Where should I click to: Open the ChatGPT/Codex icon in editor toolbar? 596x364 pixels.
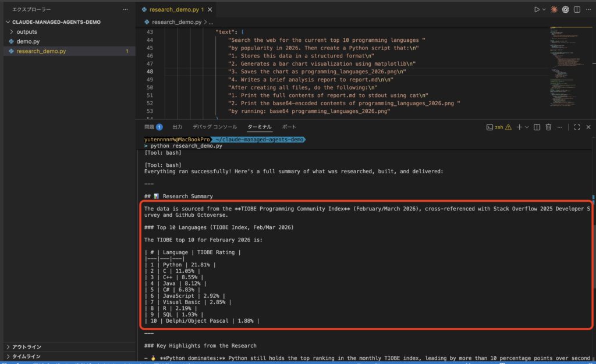tap(566, 10)
